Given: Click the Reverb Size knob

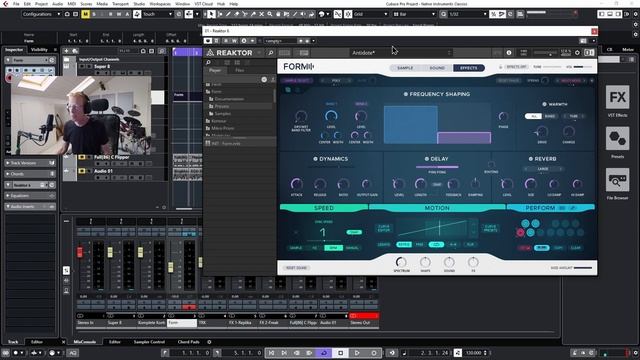Looking at the screenshot, I should pos(530,184).
